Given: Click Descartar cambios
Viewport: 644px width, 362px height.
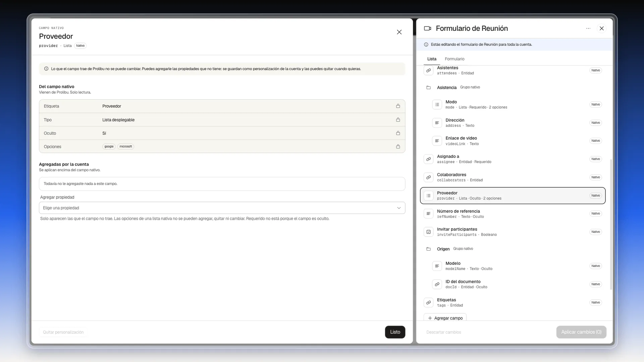Looking at the screenshot, I should click(443, 332).
